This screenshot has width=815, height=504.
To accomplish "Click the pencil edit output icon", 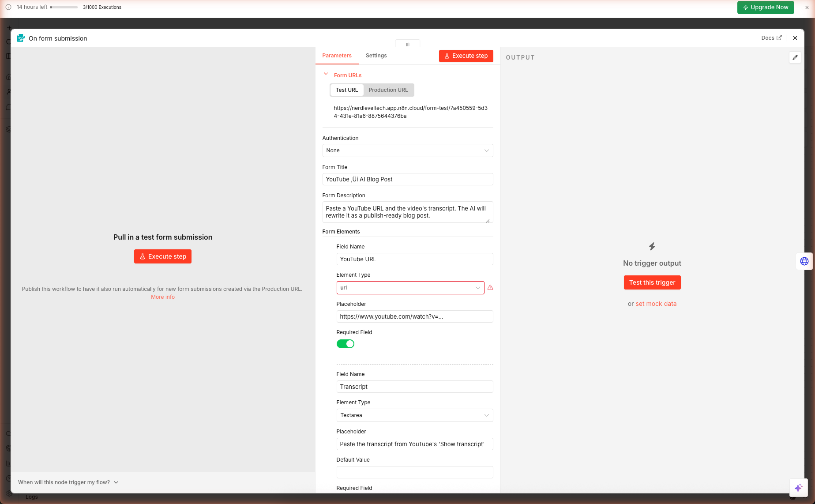I will coord(795,57).
